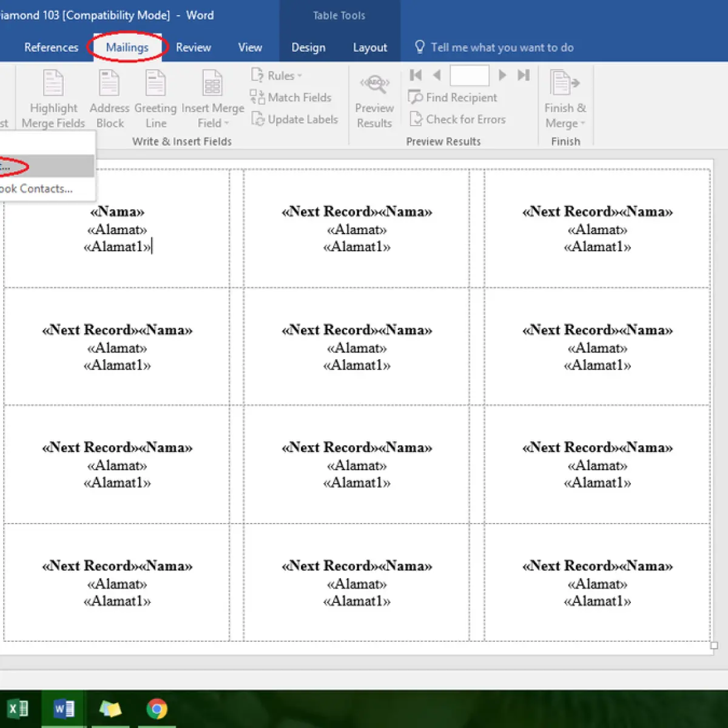Open the View tab

pos(250,47)
